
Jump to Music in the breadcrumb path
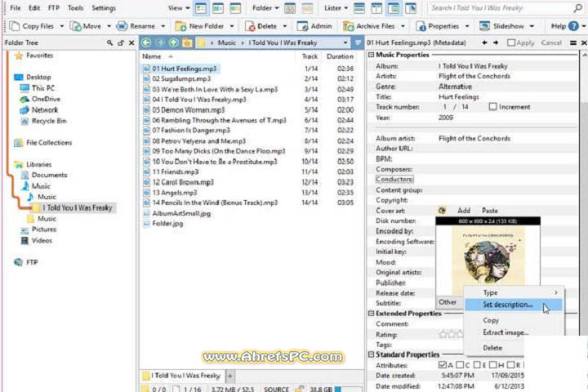click(x=227, y=42)
